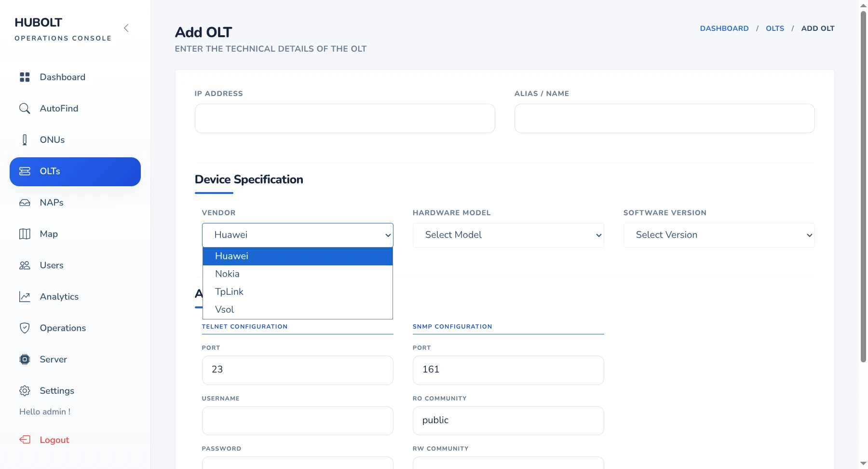The image size is (868, 469).
Task: Click the Telnet Configuration heading
Action: pos(244,327)
